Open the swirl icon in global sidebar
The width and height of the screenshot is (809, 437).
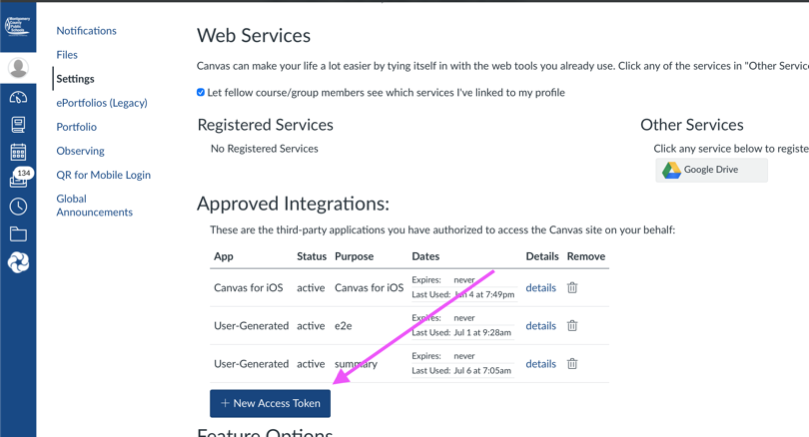pos(18,262)
